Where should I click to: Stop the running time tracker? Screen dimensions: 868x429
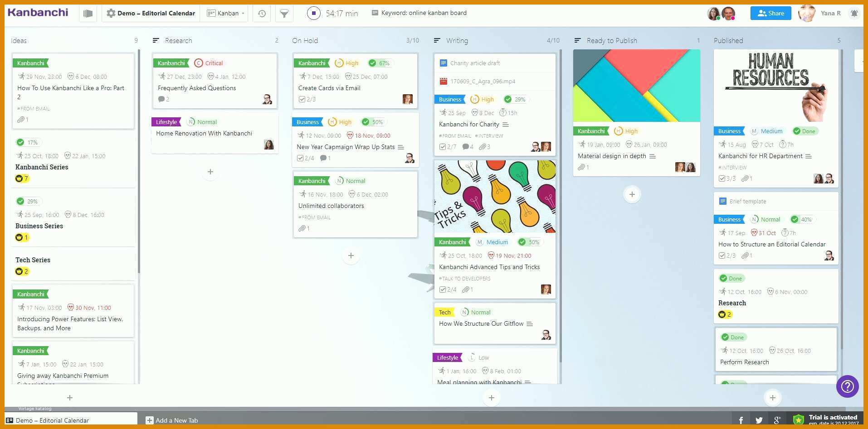tap(313, 13)
